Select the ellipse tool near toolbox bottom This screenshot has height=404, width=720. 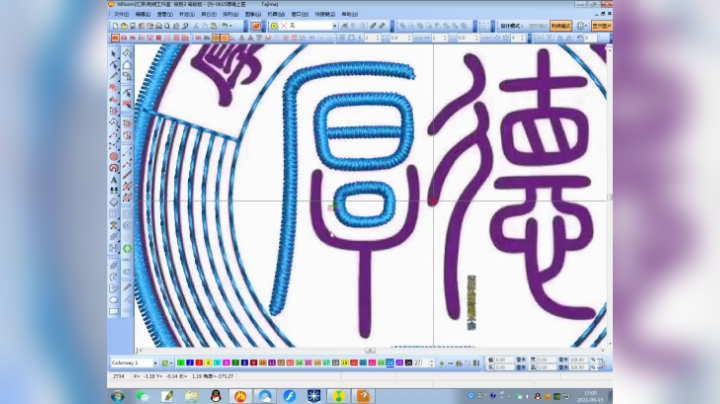(114, 300)
